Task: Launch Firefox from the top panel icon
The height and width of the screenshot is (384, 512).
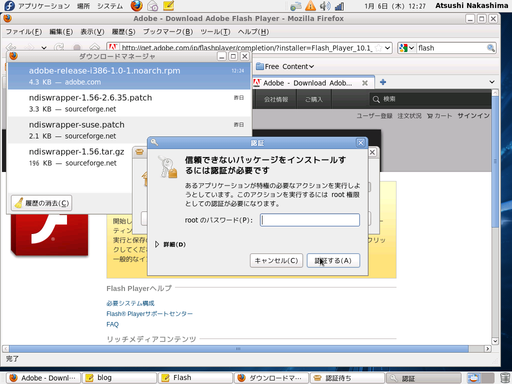Action: (136, 6)
